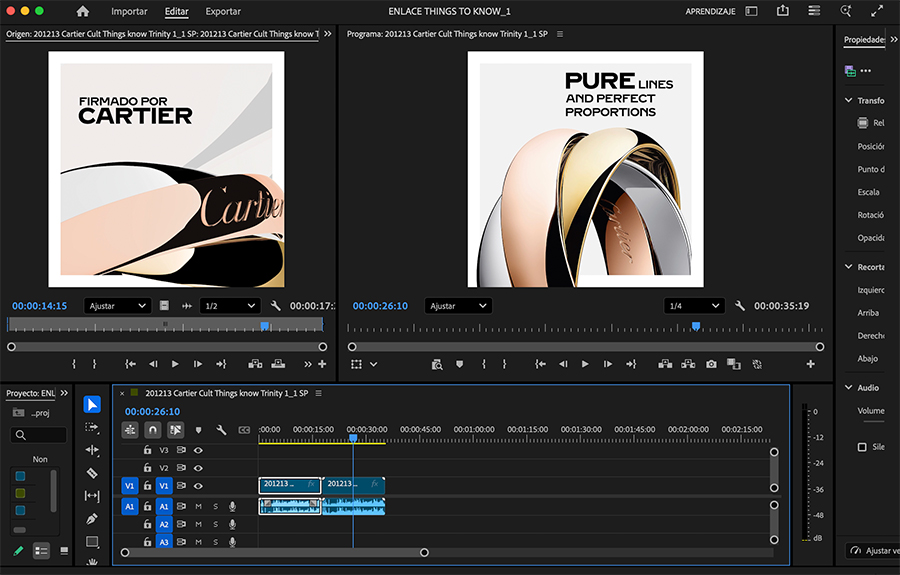
Task: Open the Exportar tab
Action: pos(223,11)
